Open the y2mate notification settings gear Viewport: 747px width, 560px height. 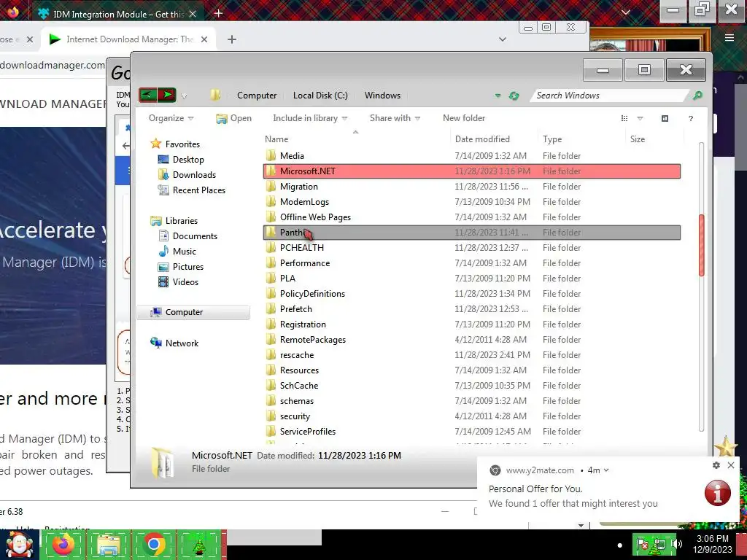coord(716,465)
